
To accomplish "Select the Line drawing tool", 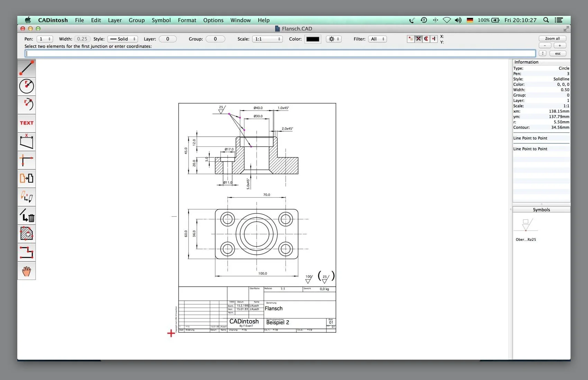I will pyautogui.click(x=27, y=68).
